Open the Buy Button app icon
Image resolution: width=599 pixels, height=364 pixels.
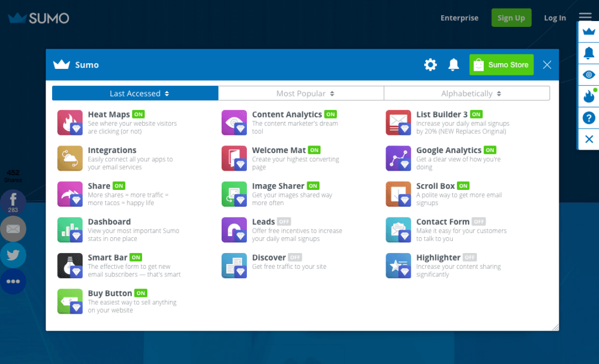point(70,301)
